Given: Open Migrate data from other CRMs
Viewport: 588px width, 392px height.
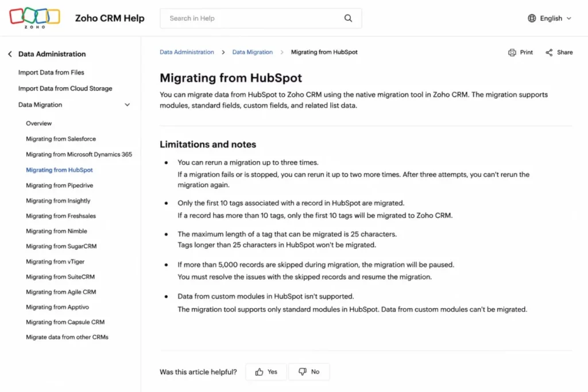Looking at the screenshot, I should (67, 337).
